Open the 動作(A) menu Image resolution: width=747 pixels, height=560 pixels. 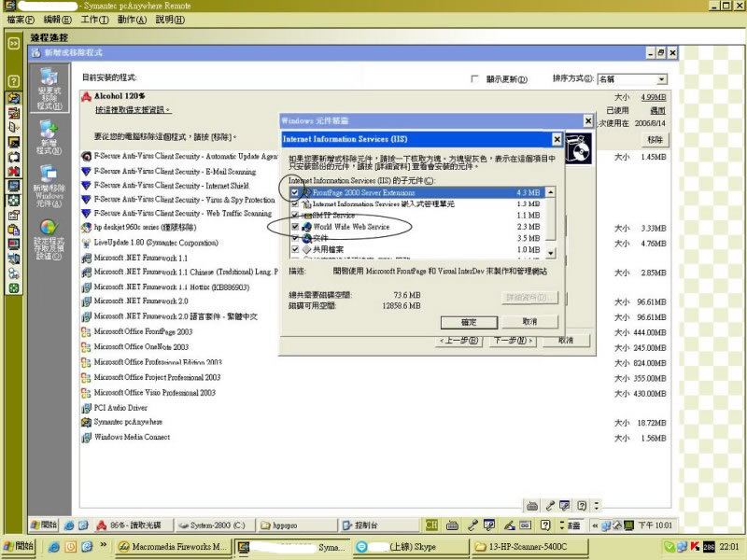click(x=132, y=20)
